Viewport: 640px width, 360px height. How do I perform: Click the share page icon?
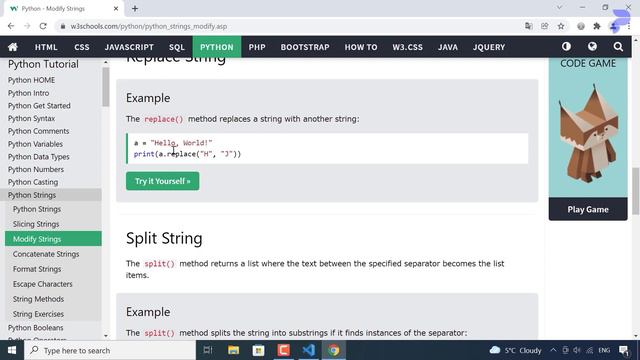544,26
